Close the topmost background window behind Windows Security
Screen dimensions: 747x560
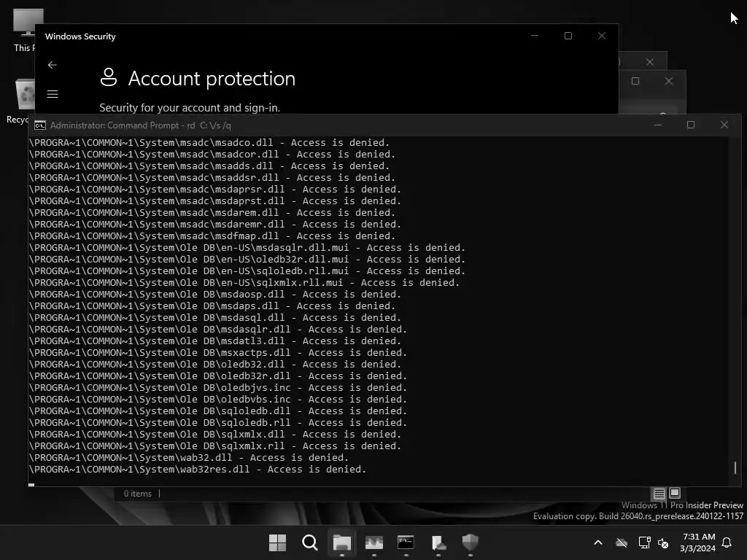click(x=650, y=62)
